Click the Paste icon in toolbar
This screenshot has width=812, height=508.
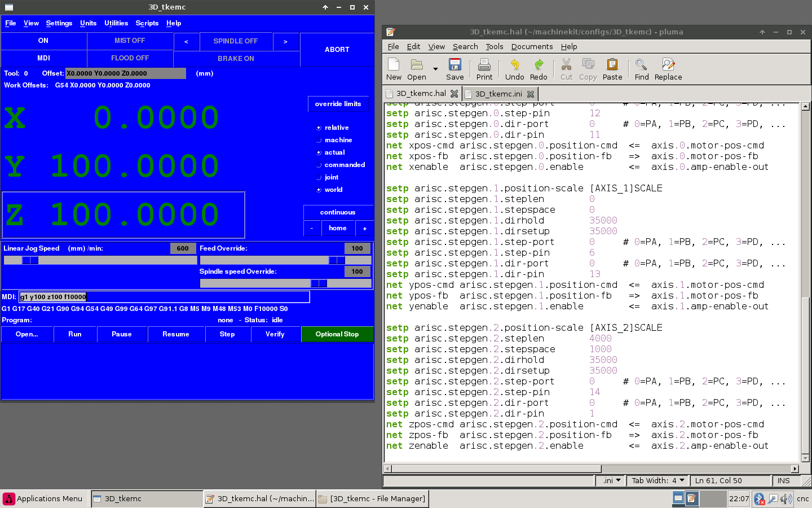(612, 69)
